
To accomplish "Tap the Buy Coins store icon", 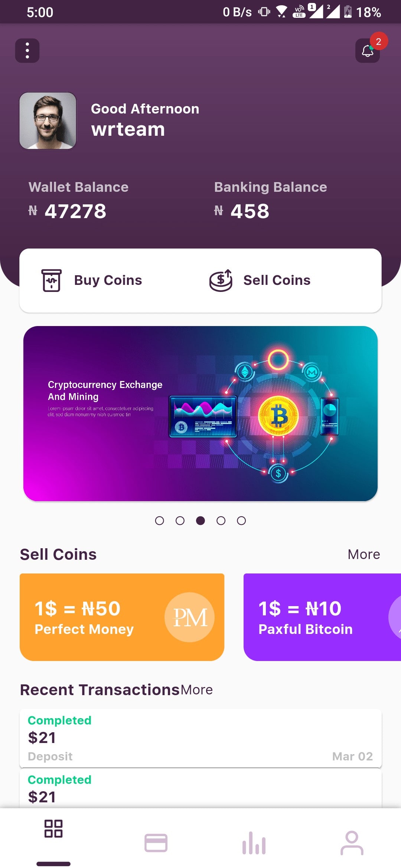I will tap(52, 280).
